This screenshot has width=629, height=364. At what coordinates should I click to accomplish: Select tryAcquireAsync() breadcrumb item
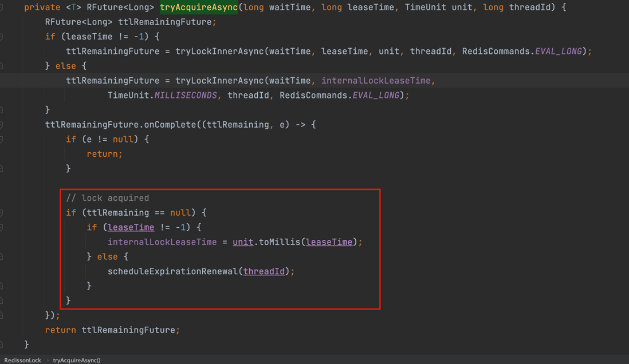[x=77, y=360]
